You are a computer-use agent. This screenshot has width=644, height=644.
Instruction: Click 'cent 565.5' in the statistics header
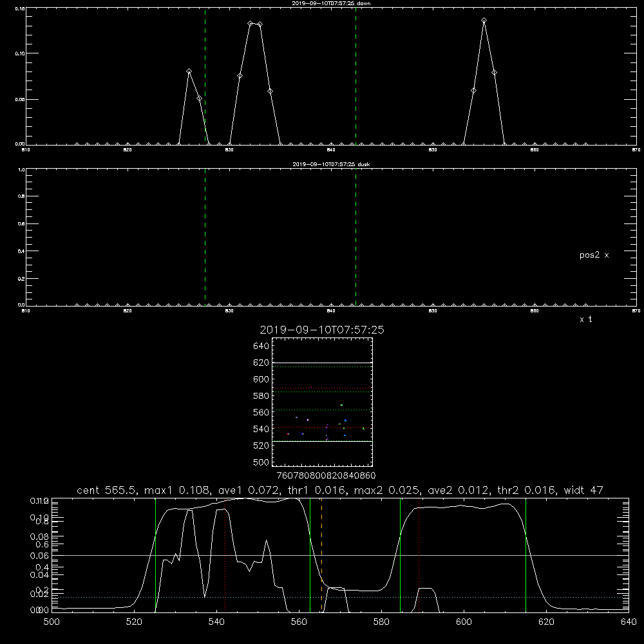pos(106,490)
